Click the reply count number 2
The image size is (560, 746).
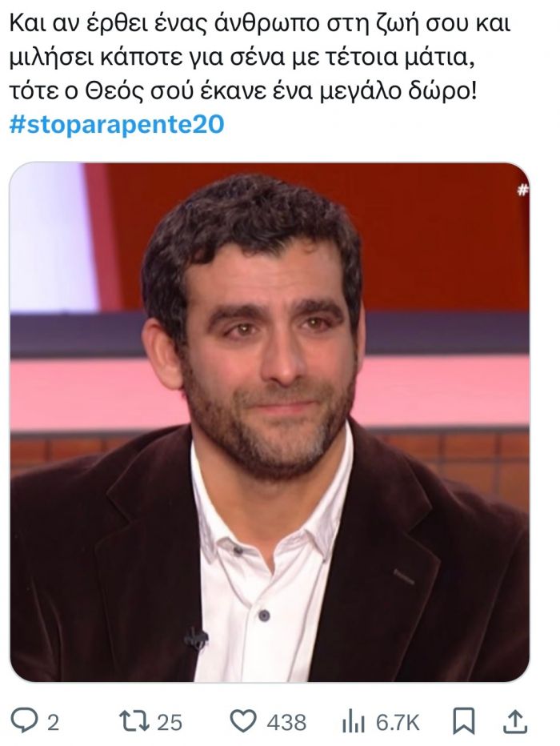pyautogui.click(x=53, y=723)
